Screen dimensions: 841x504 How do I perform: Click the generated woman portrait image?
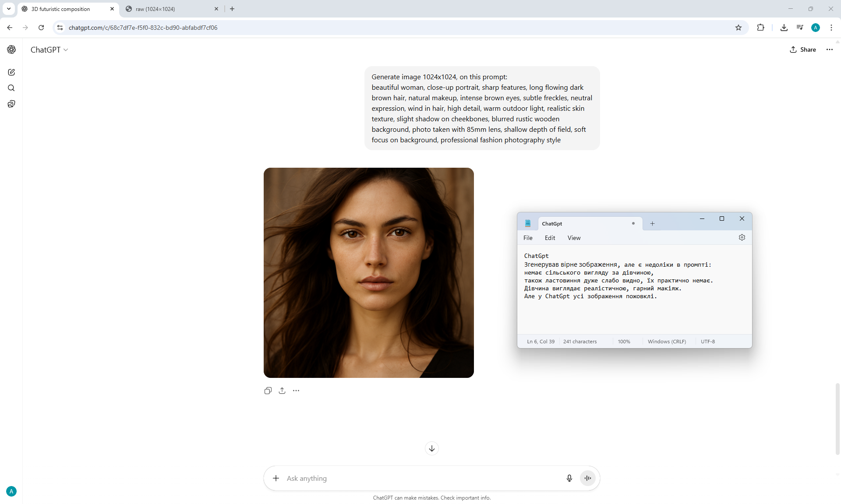[x=368, y=272]
